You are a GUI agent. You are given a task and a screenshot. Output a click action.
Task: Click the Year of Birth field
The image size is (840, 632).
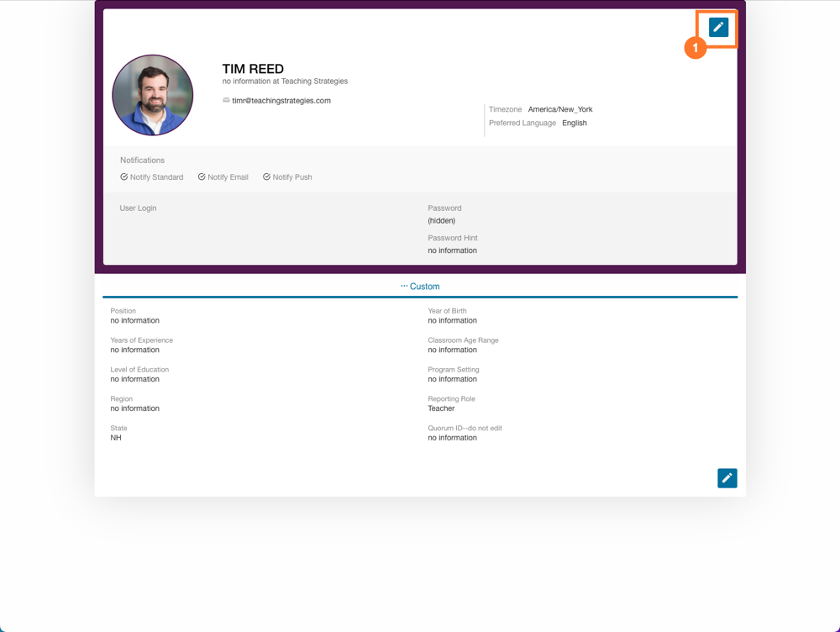(452, 320)
